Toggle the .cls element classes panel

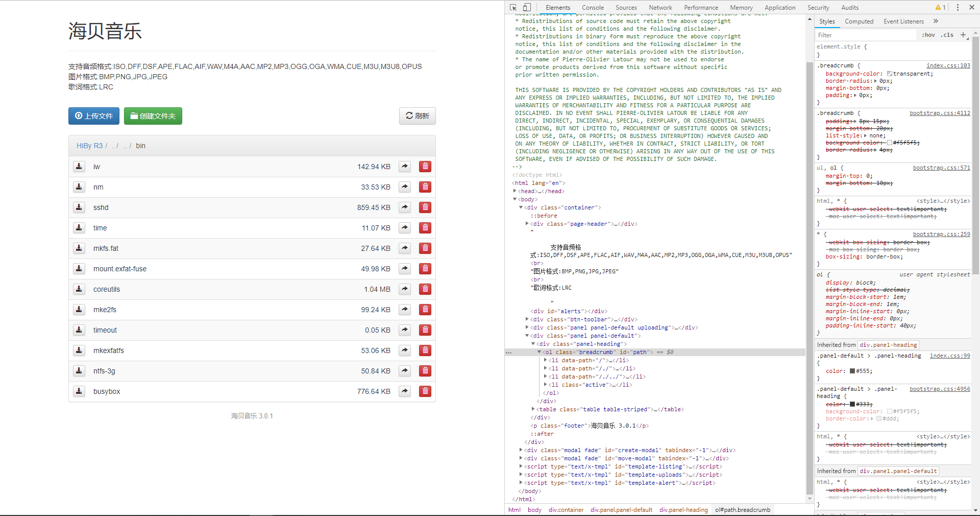[x=948, y=35]
